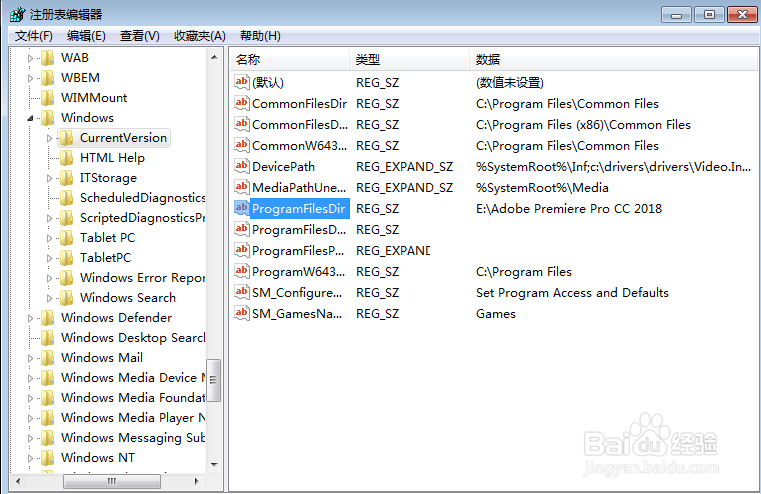Click the Windows Defender folder icon
The image size is (761, 494).
48,318
